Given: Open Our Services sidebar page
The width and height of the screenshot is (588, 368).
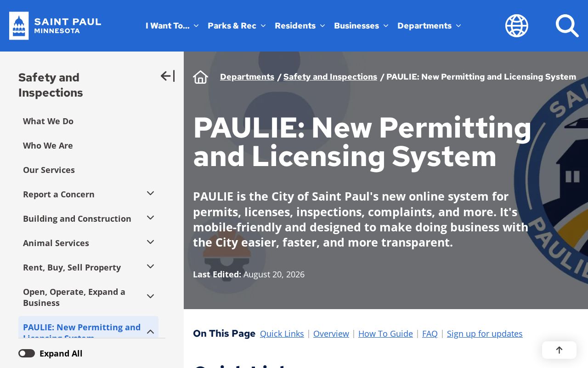Looking at the screenshot, I should pos(49,170).
